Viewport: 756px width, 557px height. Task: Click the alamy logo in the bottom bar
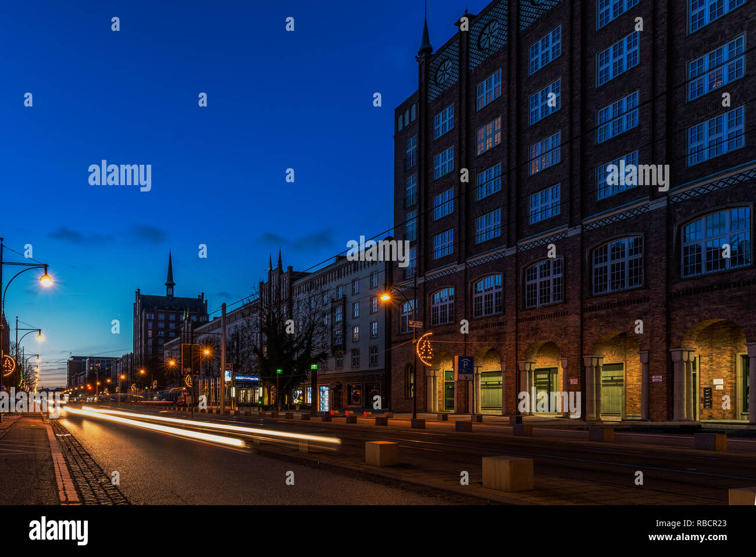59,531
